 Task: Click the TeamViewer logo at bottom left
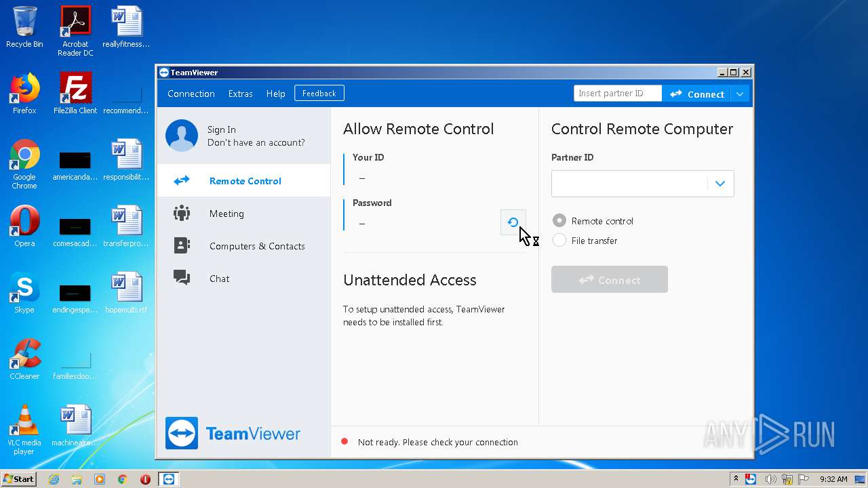click(233, 433)
